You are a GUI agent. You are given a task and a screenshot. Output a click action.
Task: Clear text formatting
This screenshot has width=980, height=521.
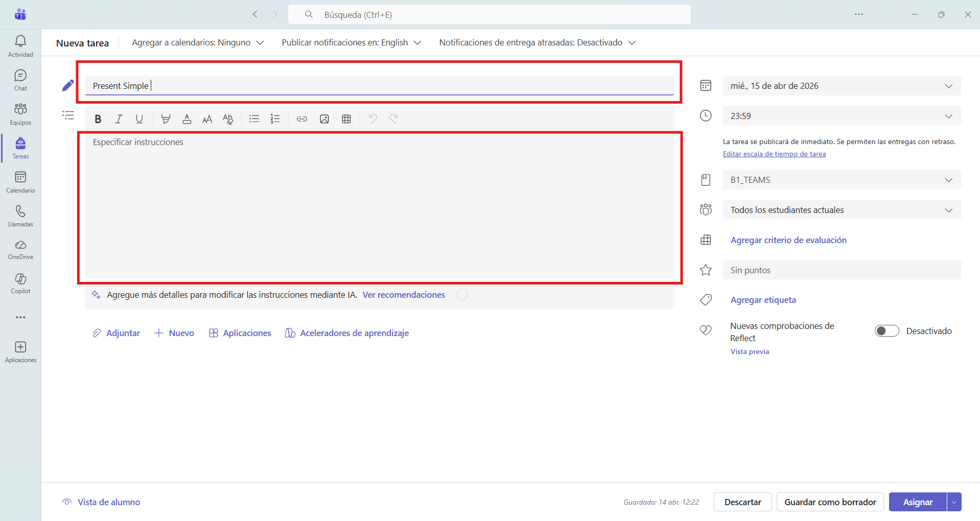click(x=228, y=119)
